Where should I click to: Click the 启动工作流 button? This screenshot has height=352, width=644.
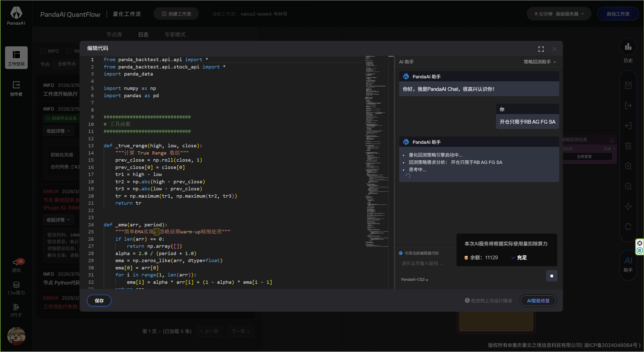point(618,14)
